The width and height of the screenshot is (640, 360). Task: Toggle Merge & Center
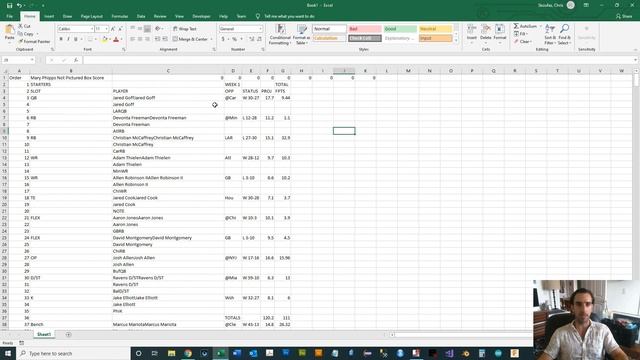(190, 39)
